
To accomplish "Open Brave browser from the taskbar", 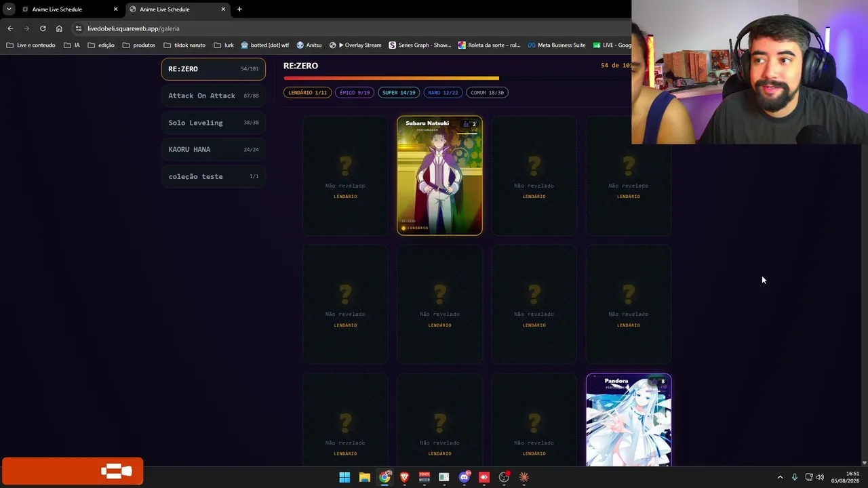I will pos(404,477).
